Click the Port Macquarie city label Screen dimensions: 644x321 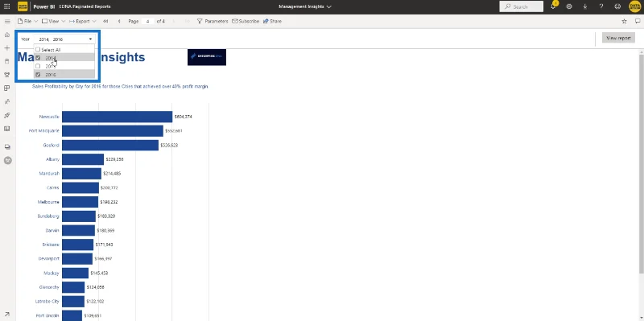44,131
